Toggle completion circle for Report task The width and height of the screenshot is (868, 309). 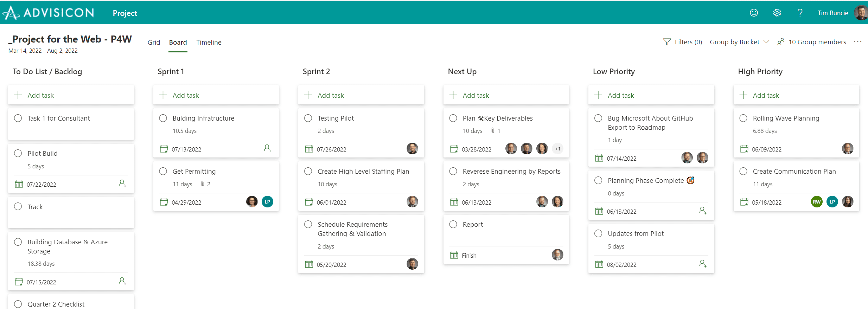[453, 224]
